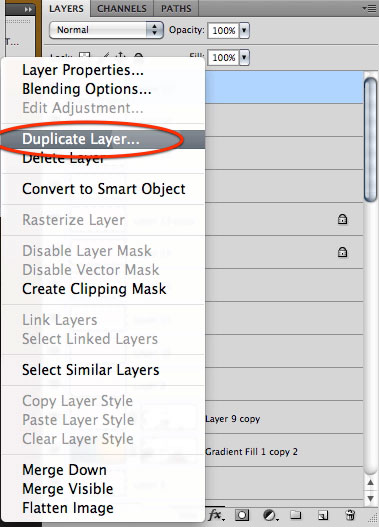This screenshot has height=527, width=379.
Task: Open the Normal blend mode dropdown
Action: 106,30
